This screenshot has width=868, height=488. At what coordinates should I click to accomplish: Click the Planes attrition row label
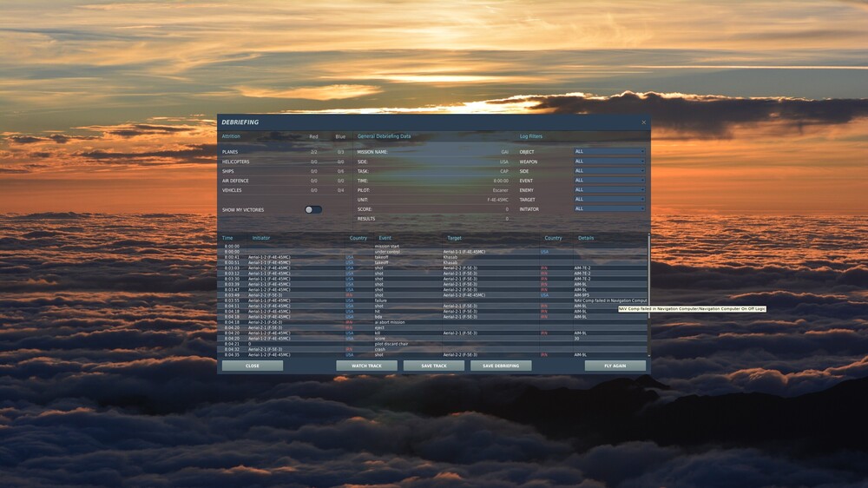click(230, 152)
